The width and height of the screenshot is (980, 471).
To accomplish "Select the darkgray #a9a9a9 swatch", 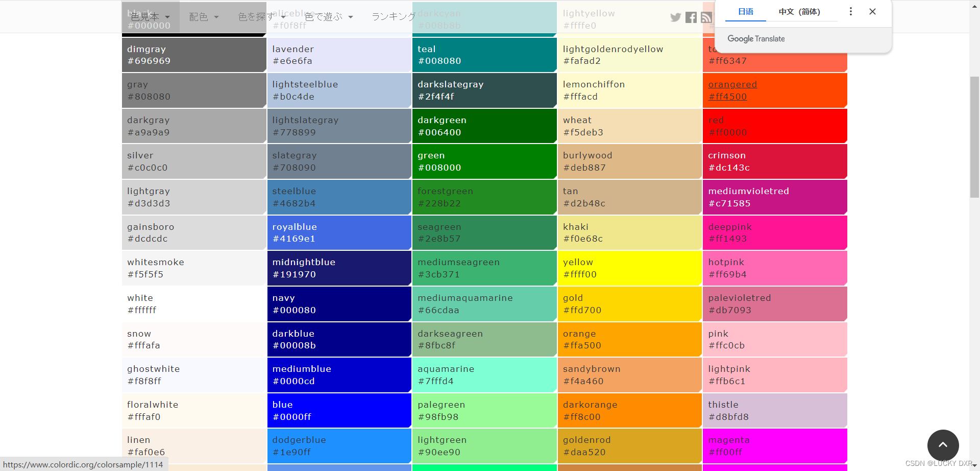I will [194, 126].
